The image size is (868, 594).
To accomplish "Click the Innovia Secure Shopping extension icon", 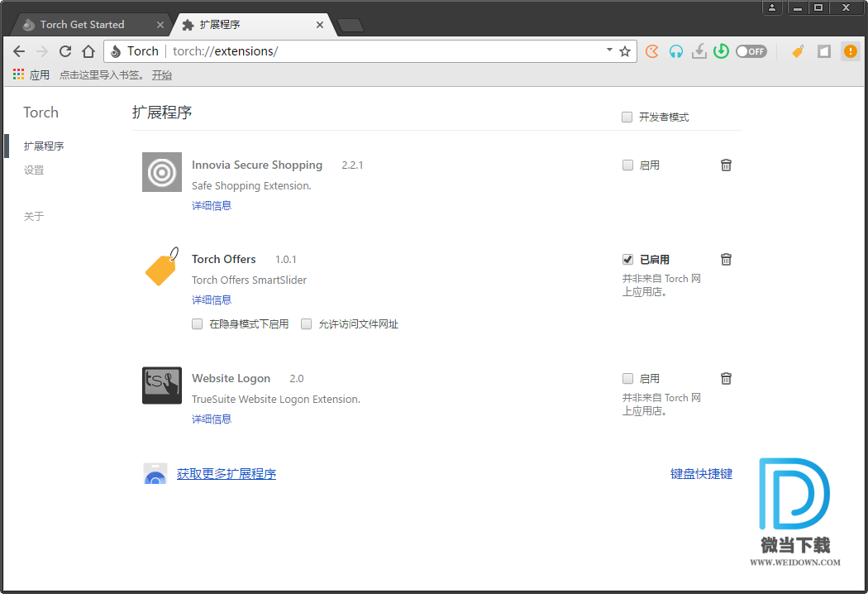I will click(162, 172).
